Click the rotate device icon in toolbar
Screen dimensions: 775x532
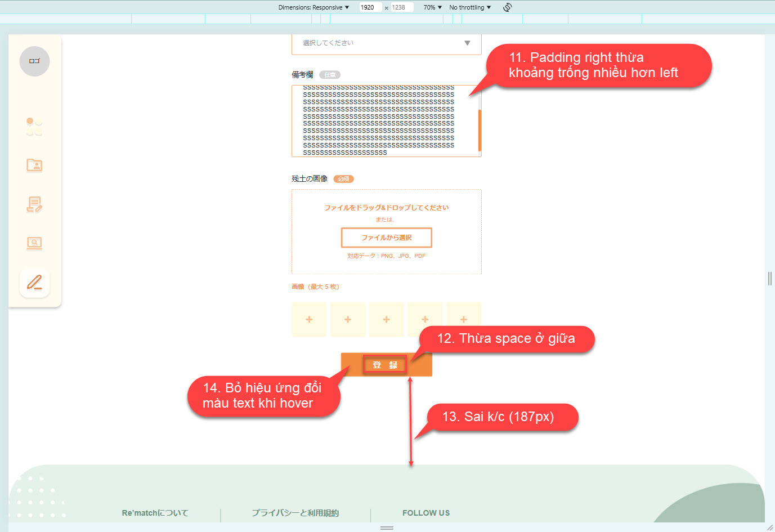click(507, 7)
